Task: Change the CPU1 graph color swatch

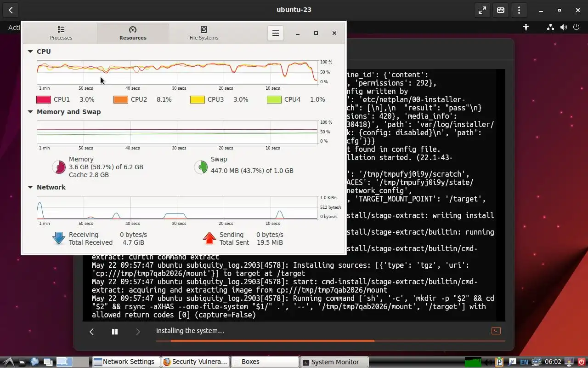Action: (44, 99)
